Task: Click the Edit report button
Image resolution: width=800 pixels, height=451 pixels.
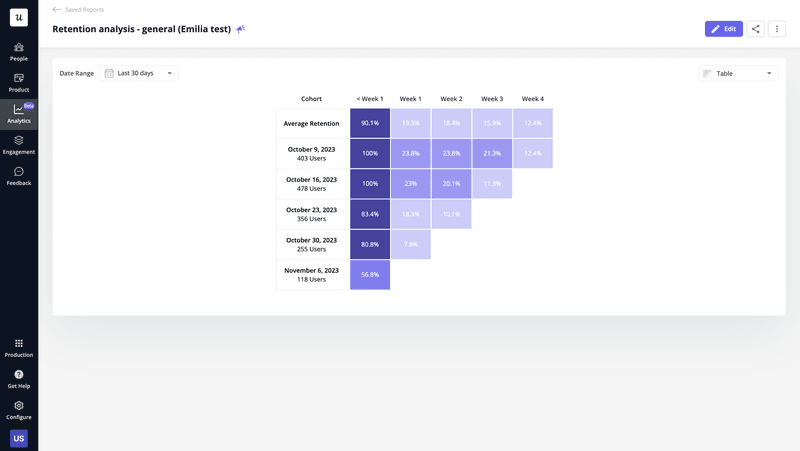Action: (723, 29)
